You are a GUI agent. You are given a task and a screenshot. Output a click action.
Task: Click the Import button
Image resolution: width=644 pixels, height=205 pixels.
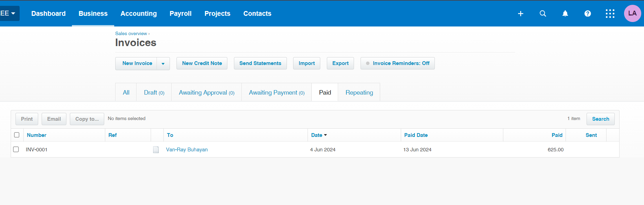(x=307, y=63)
